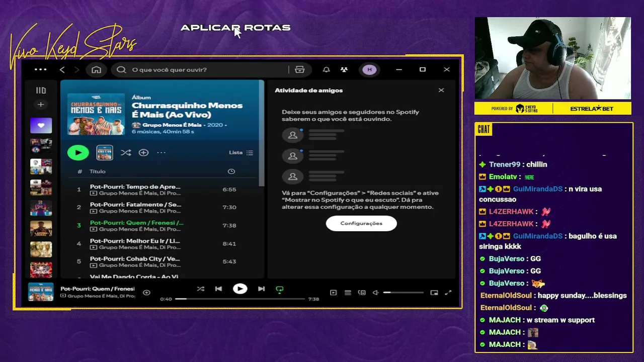Click the 'Configurações' button
Viewport: 644px width, 362px height.
coord(361,223)
